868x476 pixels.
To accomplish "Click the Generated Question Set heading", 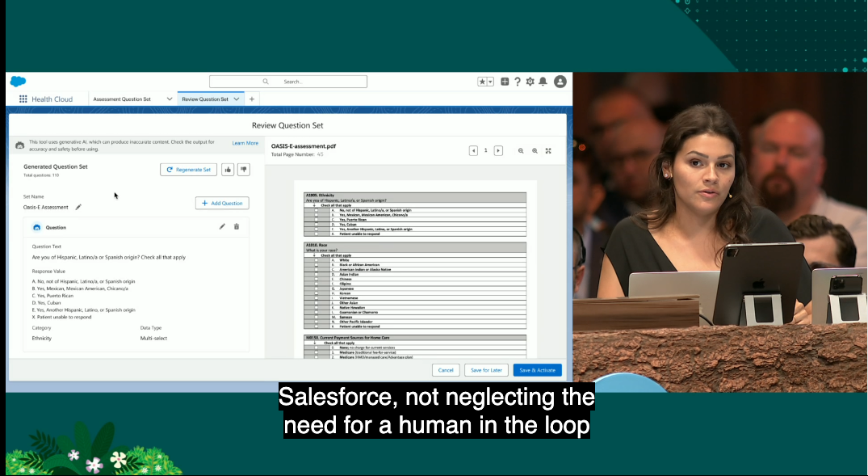I will (56, 166).
